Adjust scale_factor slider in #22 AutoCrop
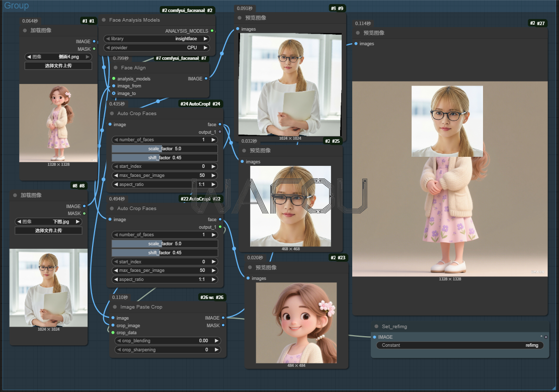The width and height of the screenshot is (559, 392). [x=165, y=244]
